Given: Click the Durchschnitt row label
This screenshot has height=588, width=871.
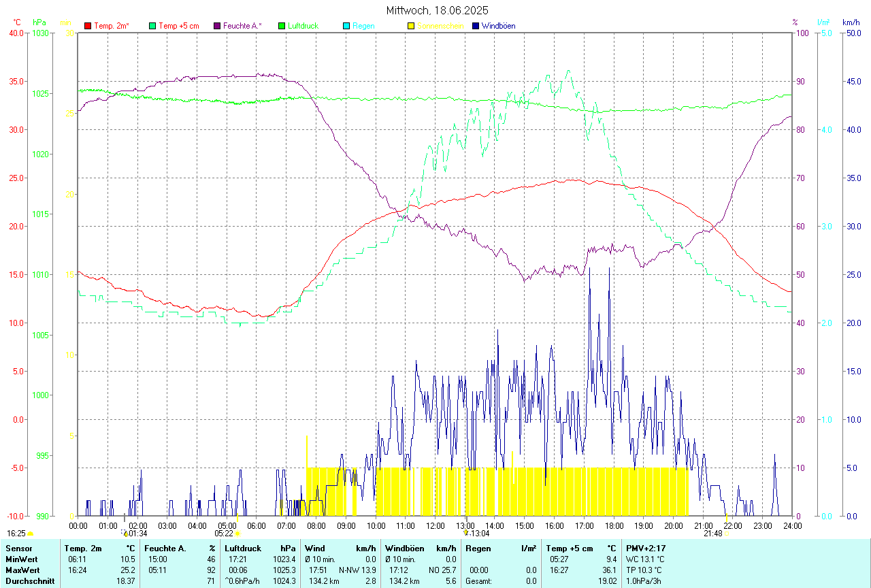Looking at the screenshot, I should (29, 581).
